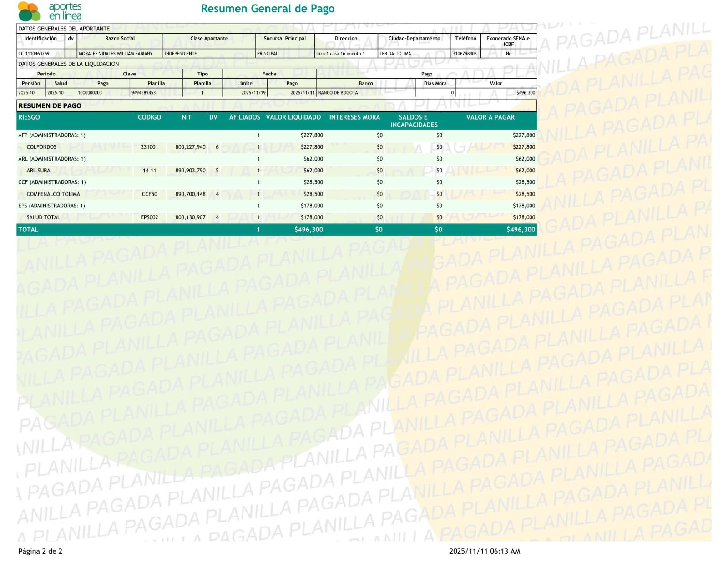728x562 pixels.
Task: Click the EPS002 code cell
Action: pyautogui.click(x=149, y=217)
